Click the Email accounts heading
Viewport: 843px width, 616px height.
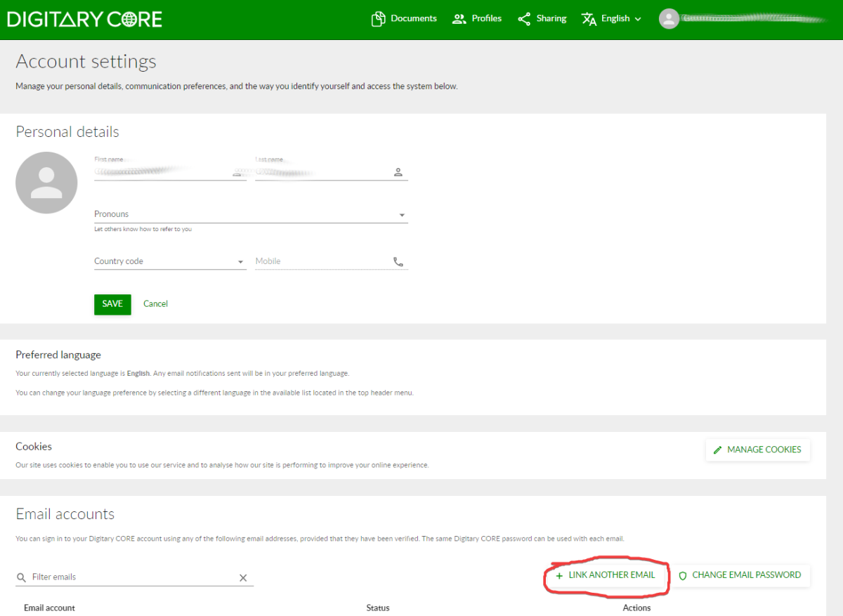(65, 514)
